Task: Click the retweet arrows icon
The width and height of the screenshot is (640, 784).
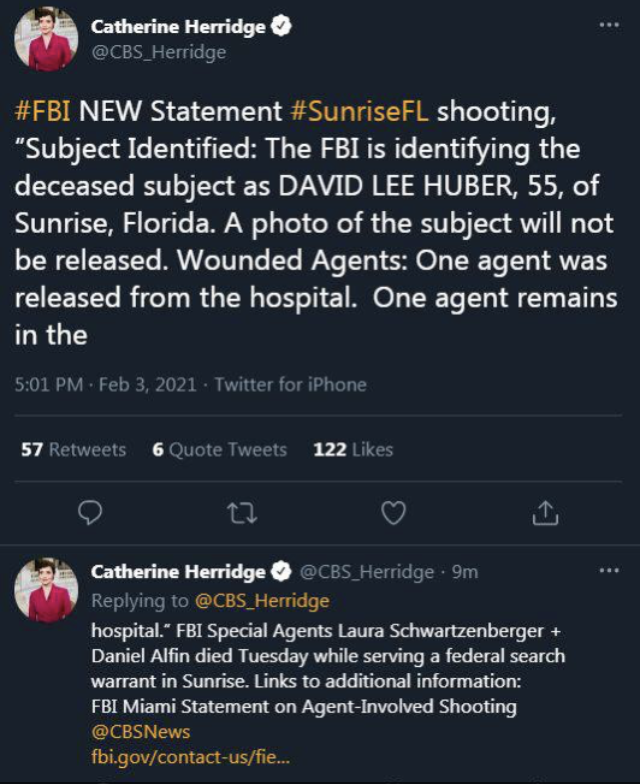Action: (x=242, y=513)
